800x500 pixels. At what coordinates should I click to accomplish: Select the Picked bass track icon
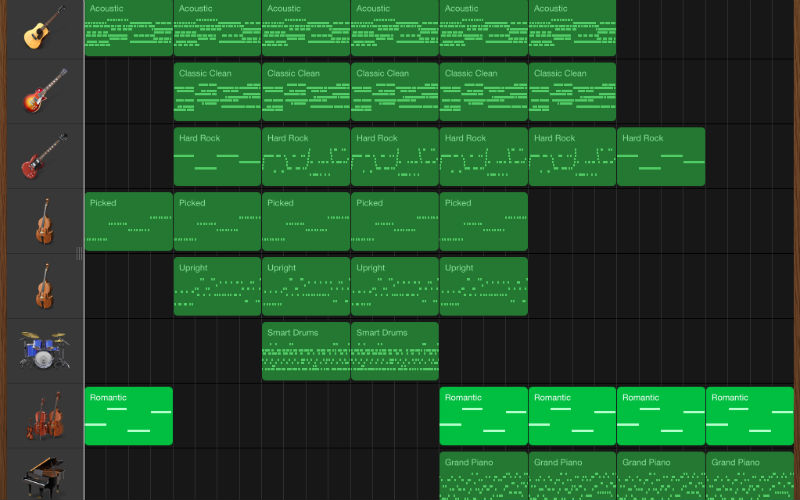(45, 221)
